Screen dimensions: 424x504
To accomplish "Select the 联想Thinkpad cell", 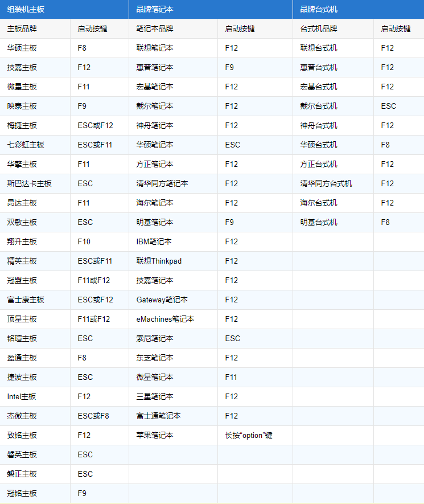I will (159, 261).
